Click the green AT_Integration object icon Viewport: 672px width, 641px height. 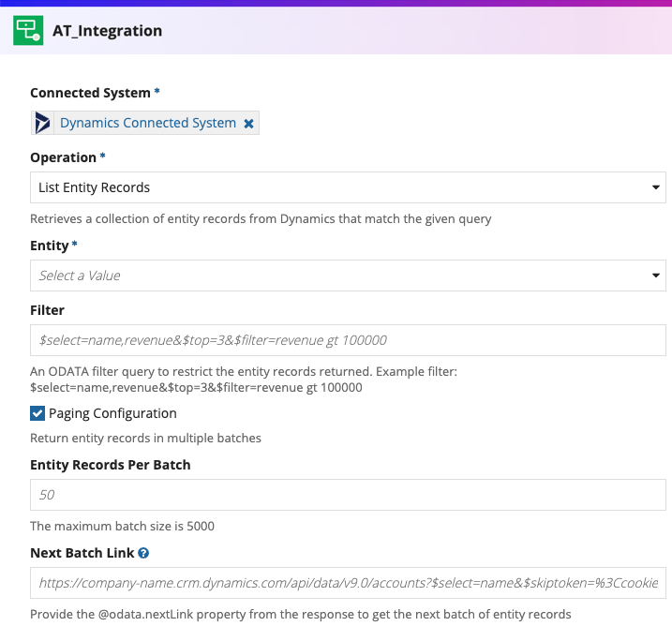pos(28,30)
